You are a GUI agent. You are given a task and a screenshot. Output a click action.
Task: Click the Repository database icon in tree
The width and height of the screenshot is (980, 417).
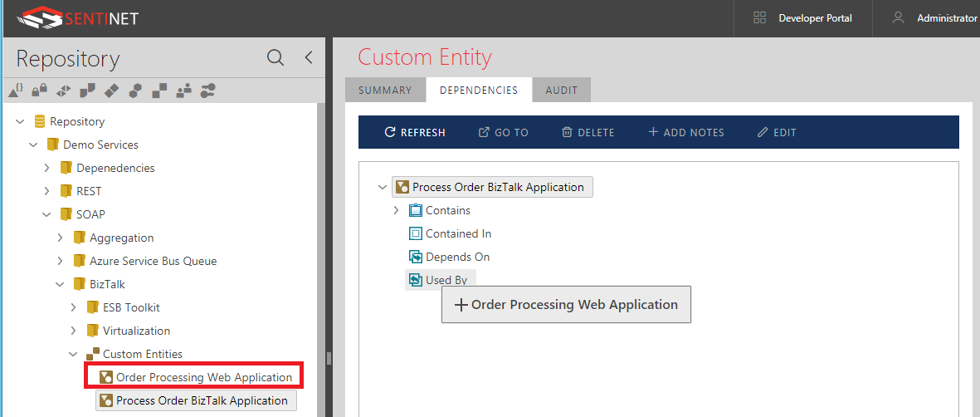coord(39,121)
